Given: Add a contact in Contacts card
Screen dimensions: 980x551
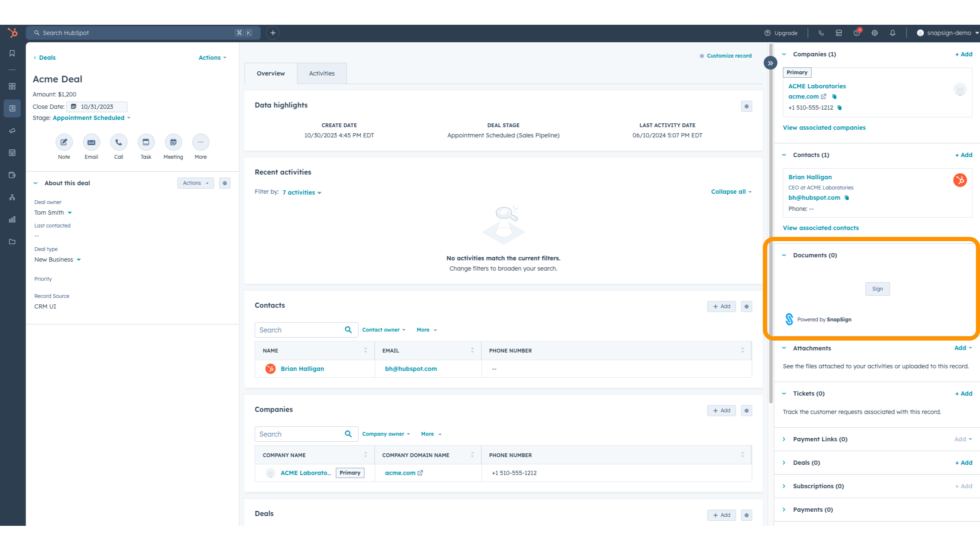Looking at the screenshot, I should [721, 306].
